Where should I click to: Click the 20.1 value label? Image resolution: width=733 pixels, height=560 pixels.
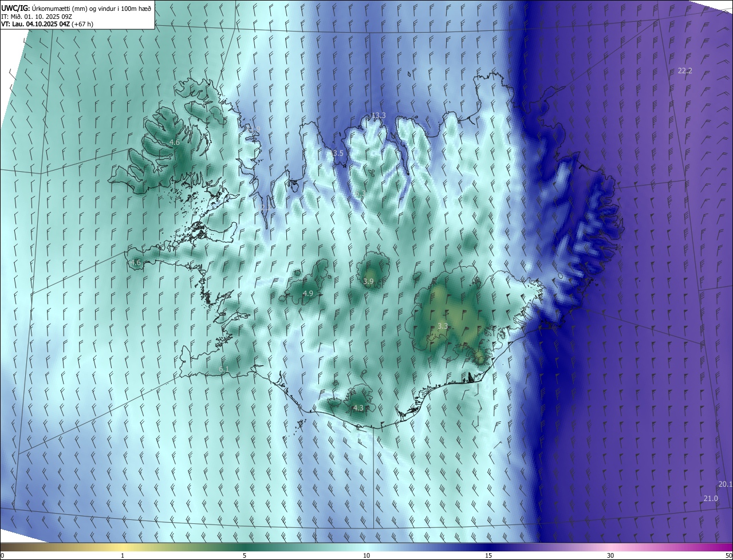tap(726, 484)
